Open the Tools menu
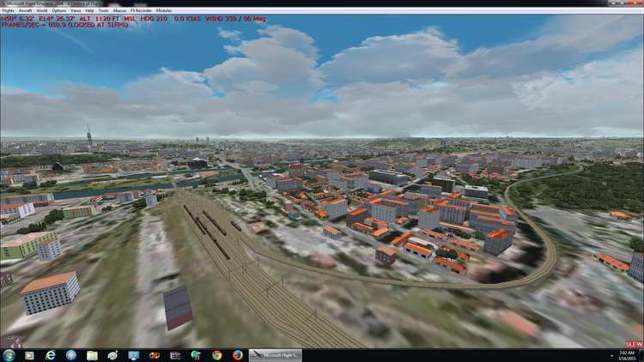The image size is (644, 362). pos(104,10)
